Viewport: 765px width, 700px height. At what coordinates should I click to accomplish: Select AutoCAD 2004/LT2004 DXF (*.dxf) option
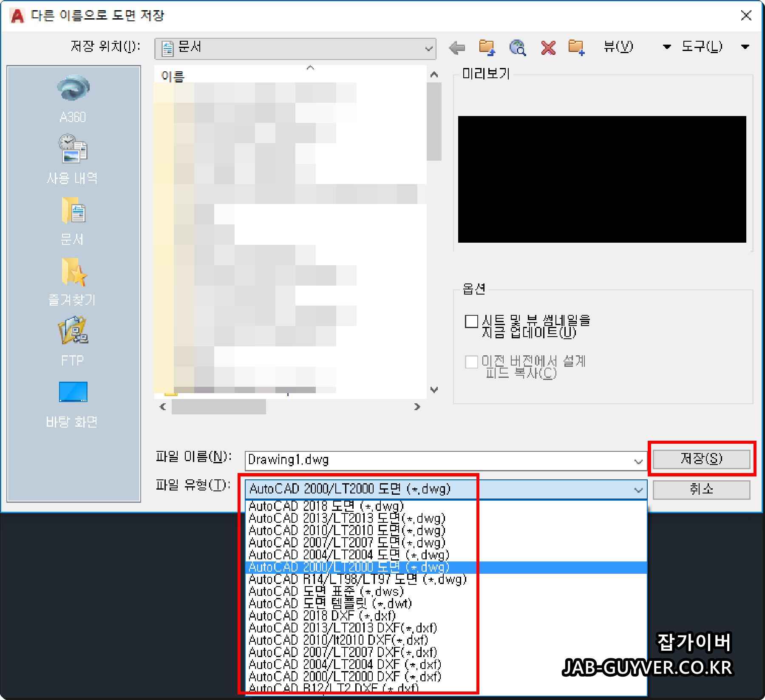[x=446, y=664]
